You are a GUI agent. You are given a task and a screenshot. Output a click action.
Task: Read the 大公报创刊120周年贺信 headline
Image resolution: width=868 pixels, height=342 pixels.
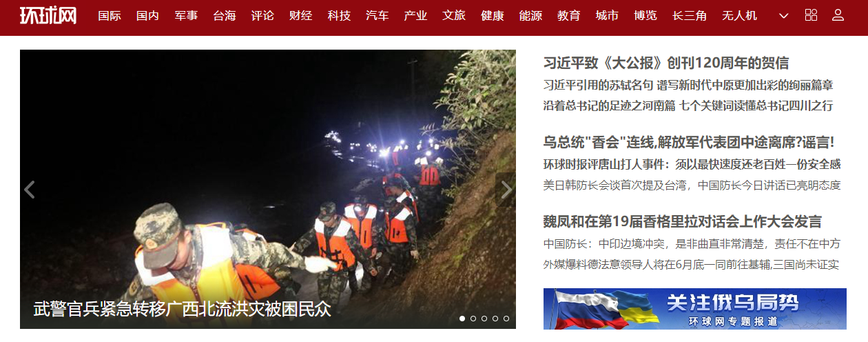coord(666,63)
